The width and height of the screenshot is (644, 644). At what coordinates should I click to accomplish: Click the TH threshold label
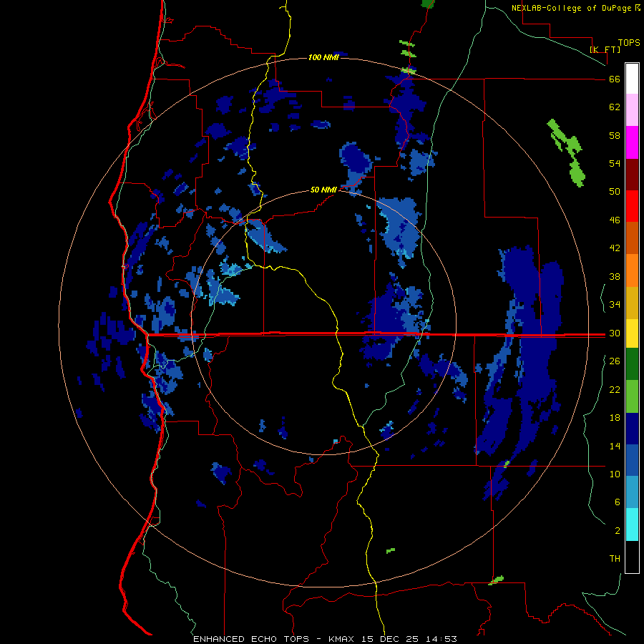click(x=615, y=559)
